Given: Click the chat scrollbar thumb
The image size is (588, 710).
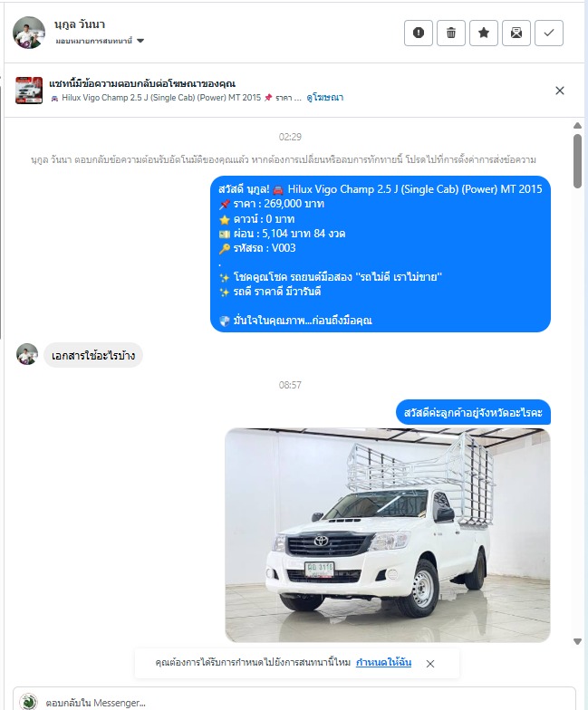Looking at the screenshot, I should (577, 161).
